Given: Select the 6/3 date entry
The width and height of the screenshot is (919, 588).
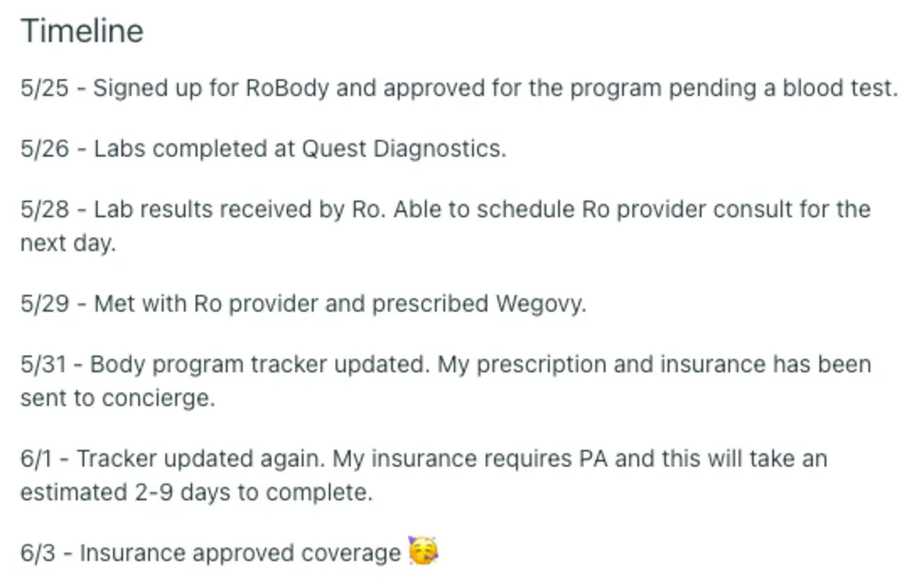Looking at the screenshot, I should tap(40, 553).
